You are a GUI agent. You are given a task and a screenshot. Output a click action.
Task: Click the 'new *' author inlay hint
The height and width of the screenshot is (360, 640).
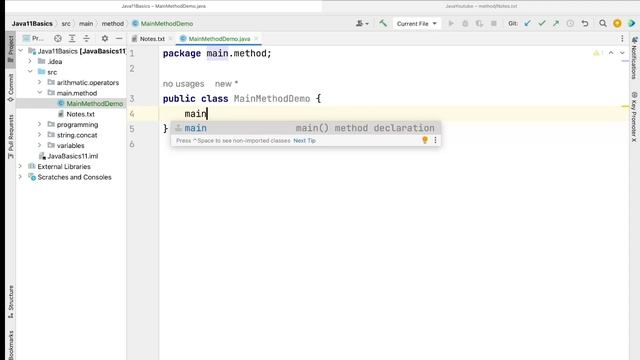[226, 84]
